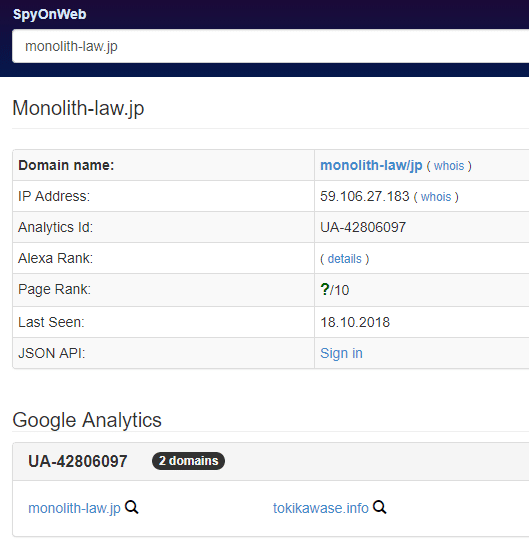Click magnifier icon next to monolith-law.jp
The width and height of the screenshot is (529, 540).
(x=132, y=507)
